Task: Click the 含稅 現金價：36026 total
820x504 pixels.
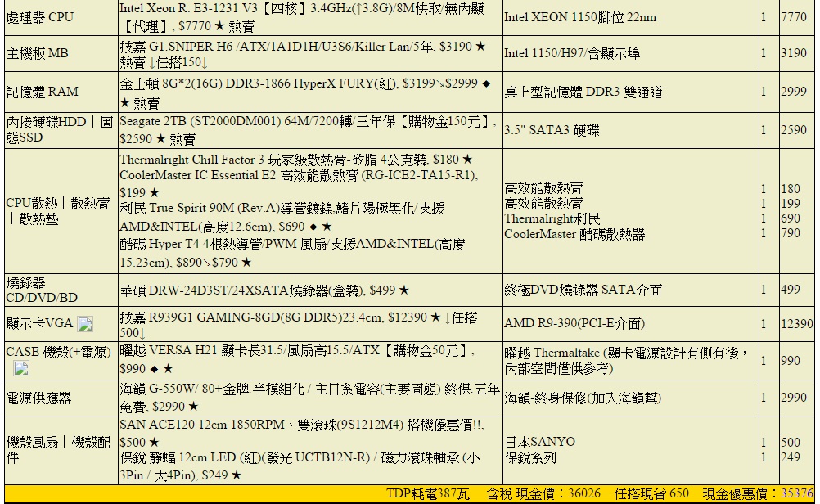Action: 543,493
